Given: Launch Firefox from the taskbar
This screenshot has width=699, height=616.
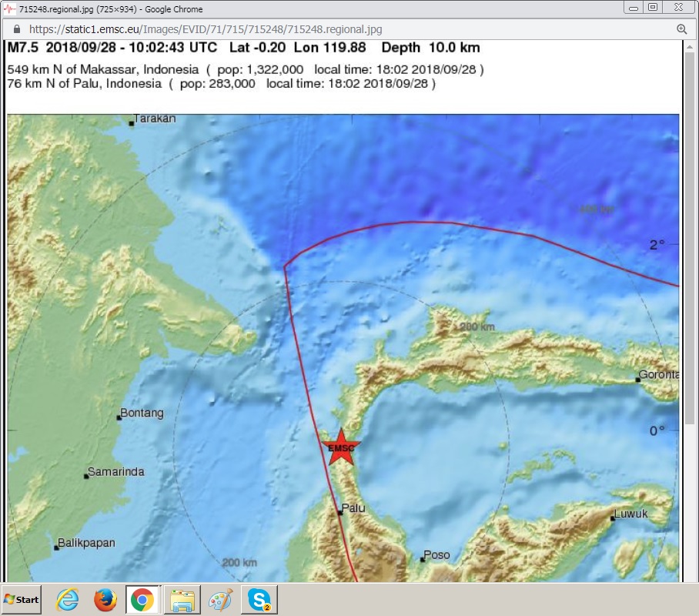Looking at the screenshot, I should pyautogui.click(x=105, y=600).
